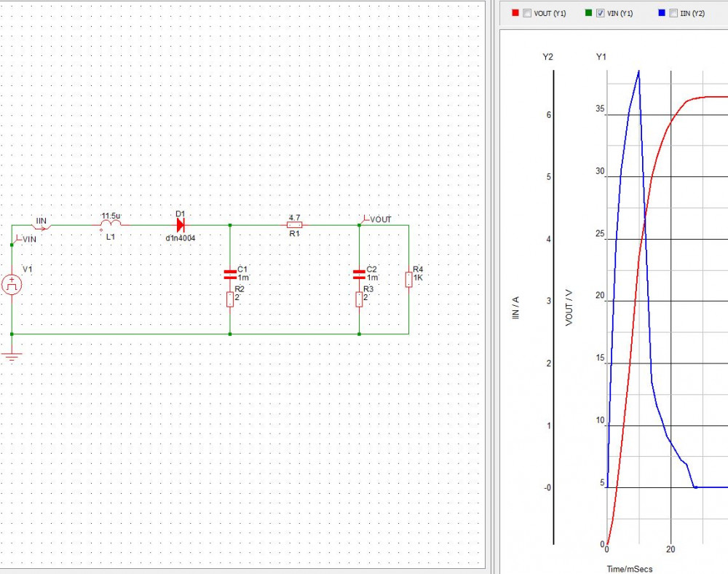Click the 'IIN (Y2)' legend label
This screenshot has height=574, width=728.
click(692, 13)
